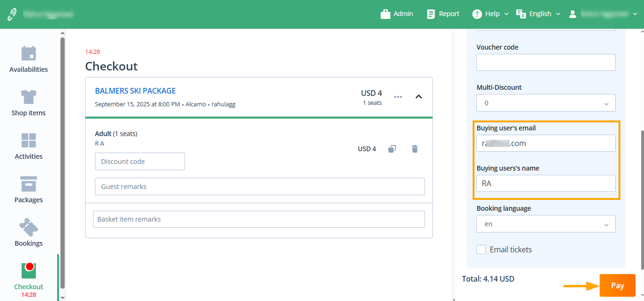Viewport: 644px width, 301px height.
Task: Open three-dot options for Balmers Ski Package
Action: [398, 97]
